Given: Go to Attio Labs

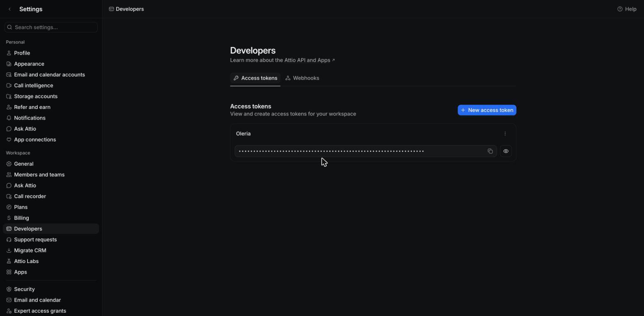Looking at the screenshot, I should tap(51, 261).
